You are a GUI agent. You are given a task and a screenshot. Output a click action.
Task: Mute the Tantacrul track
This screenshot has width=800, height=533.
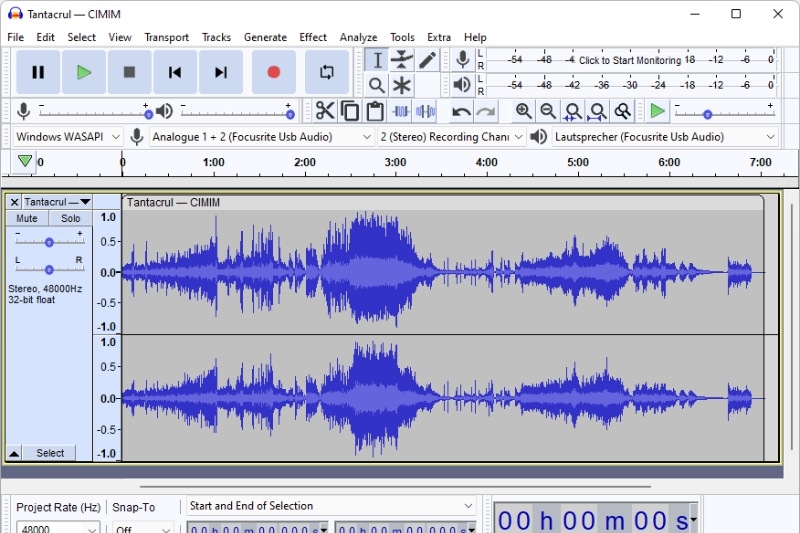[27, 218]
